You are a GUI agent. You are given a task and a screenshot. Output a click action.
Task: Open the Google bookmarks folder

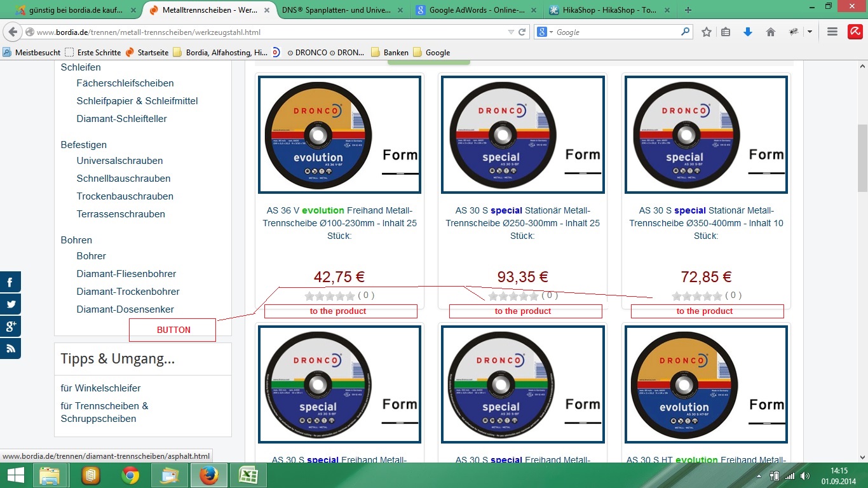(x=431, y=53)
